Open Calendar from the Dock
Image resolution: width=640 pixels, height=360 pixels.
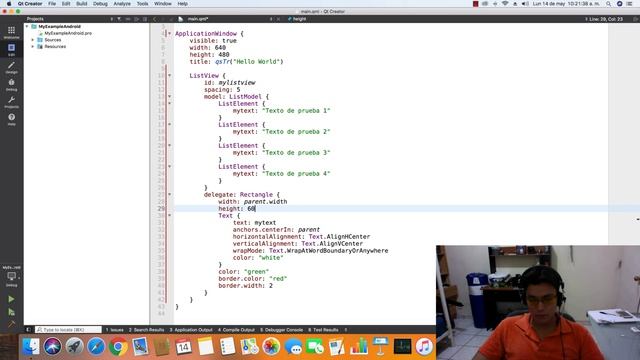(x=184, y=347)
